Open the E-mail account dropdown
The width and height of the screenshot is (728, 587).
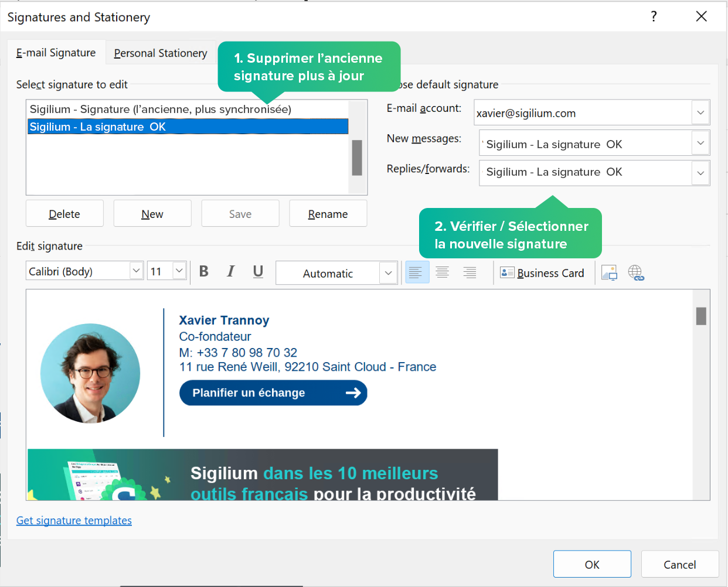click(700, 112)
